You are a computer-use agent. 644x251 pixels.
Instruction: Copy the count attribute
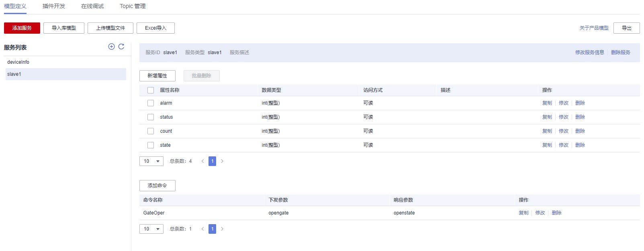point(547,131)
